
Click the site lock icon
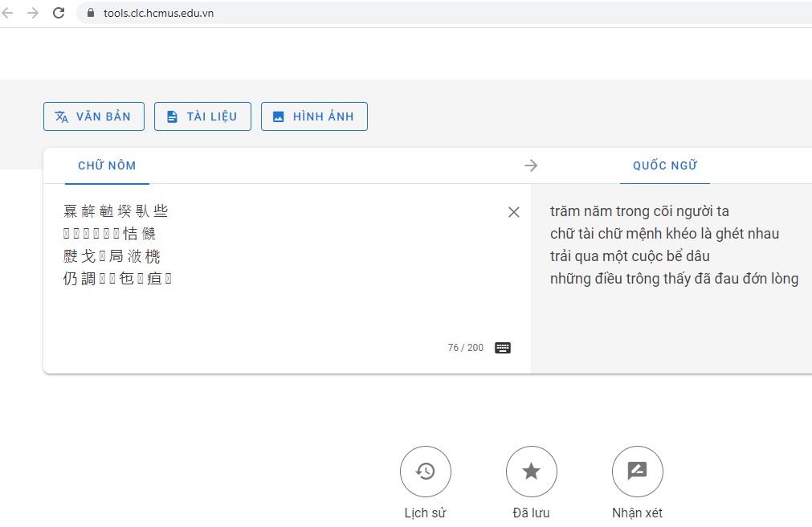[x=90, y=13]
